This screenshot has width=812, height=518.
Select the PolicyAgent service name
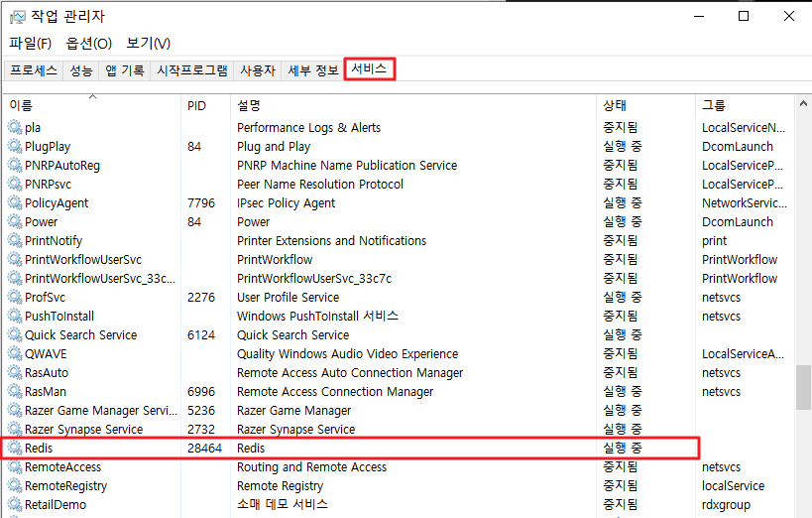(57, 203)
